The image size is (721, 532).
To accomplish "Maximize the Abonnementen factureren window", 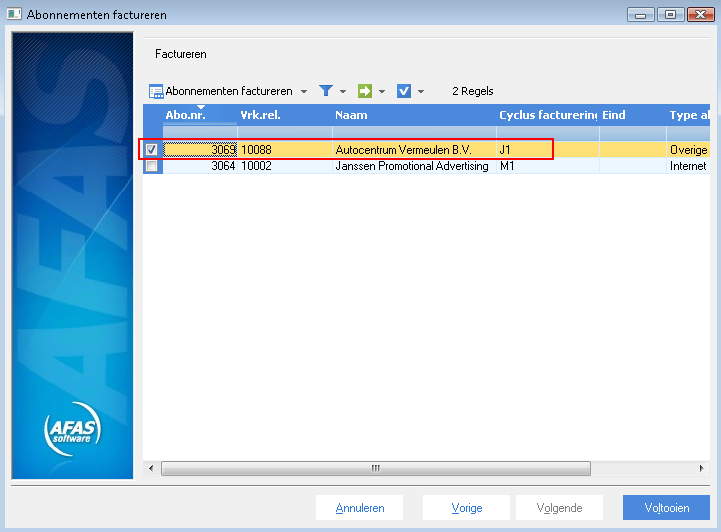I will click(670, 15).
